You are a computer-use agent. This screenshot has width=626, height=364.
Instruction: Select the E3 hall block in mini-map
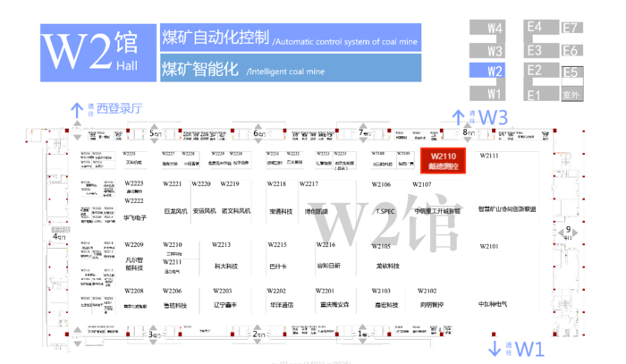[541, 51]
